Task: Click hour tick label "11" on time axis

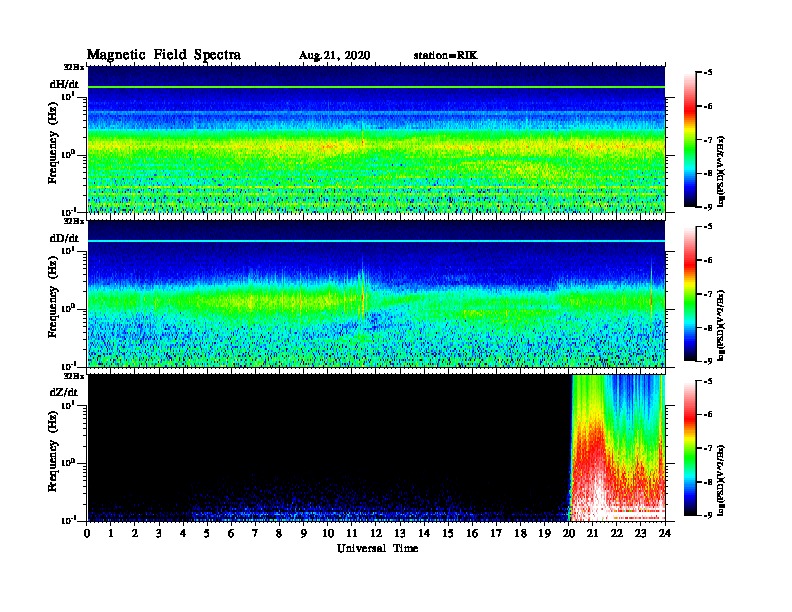Action: pos(352,533)
